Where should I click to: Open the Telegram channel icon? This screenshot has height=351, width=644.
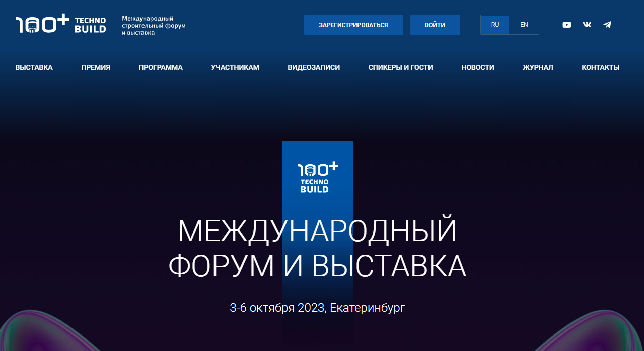[x=607, y=25]
